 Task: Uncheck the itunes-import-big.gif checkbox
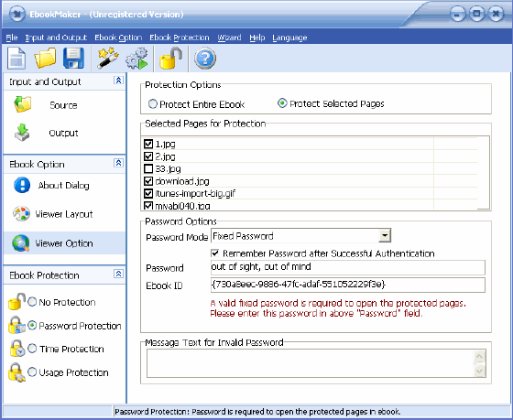pyautogui.click(x=148, y=193)
